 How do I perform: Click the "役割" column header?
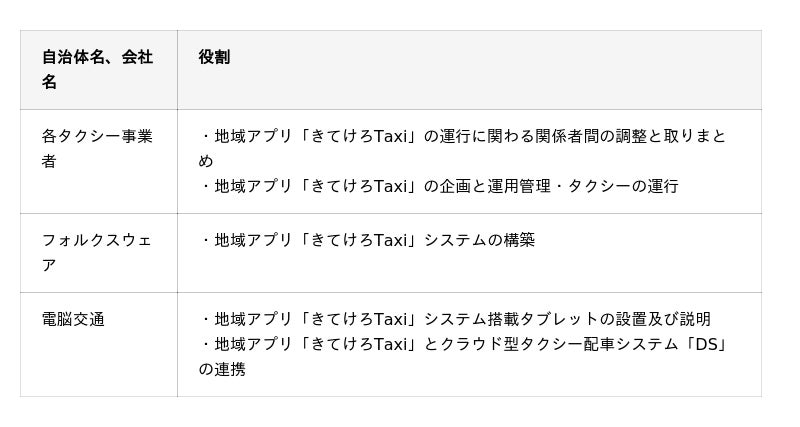coord(214,57)
